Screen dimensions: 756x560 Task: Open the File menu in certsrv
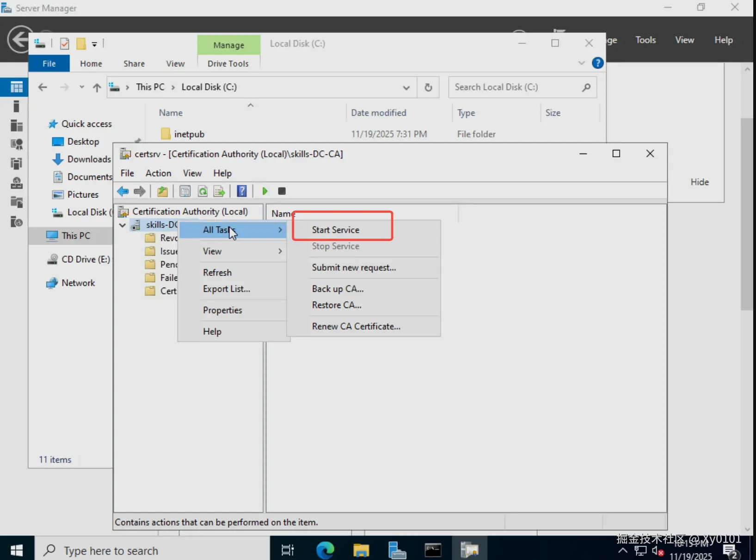[x=127, y=173]
